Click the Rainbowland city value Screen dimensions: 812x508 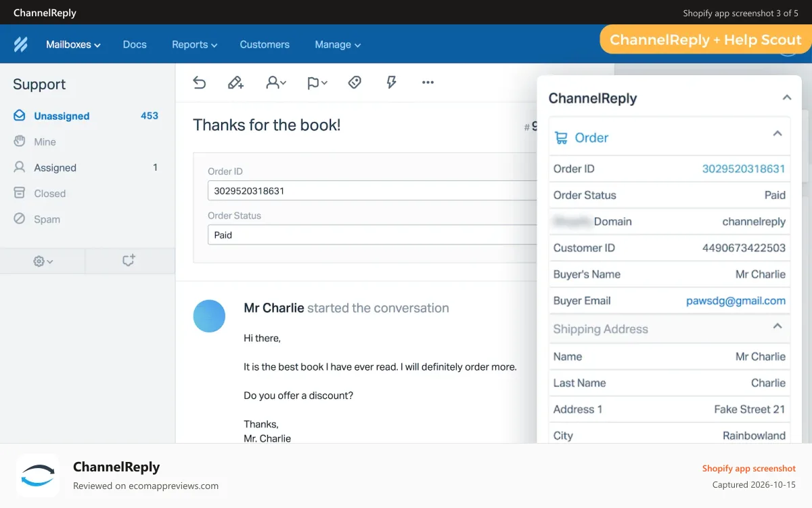[754, 436]
